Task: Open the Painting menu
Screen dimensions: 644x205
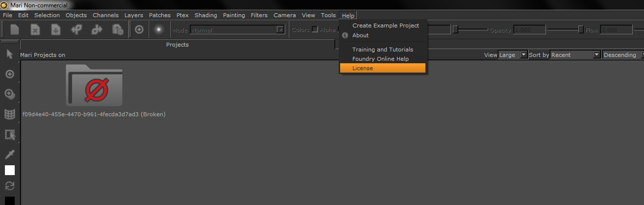Action: (x=234, y=15)
